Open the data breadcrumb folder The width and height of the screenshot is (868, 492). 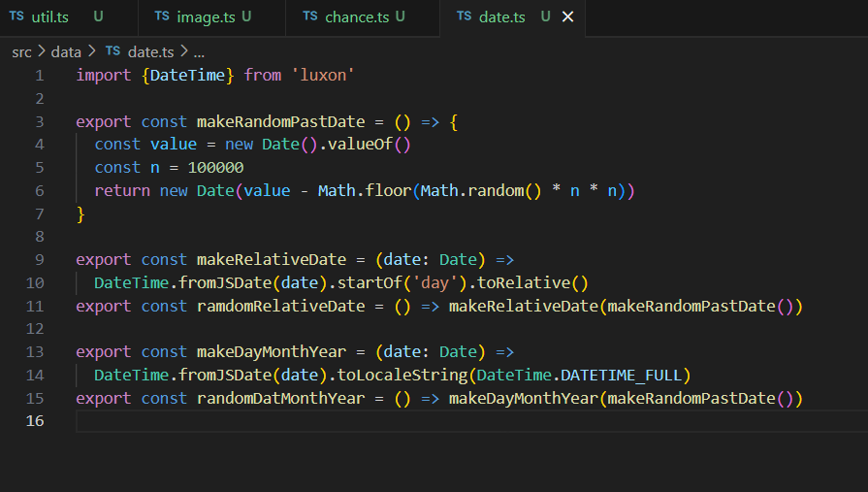[x=66, y=52]
